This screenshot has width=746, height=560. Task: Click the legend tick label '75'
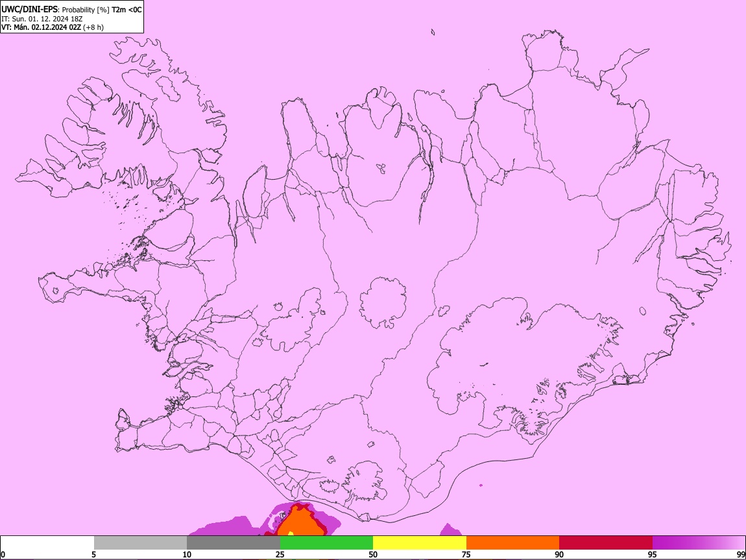click(x=466, y=555)
